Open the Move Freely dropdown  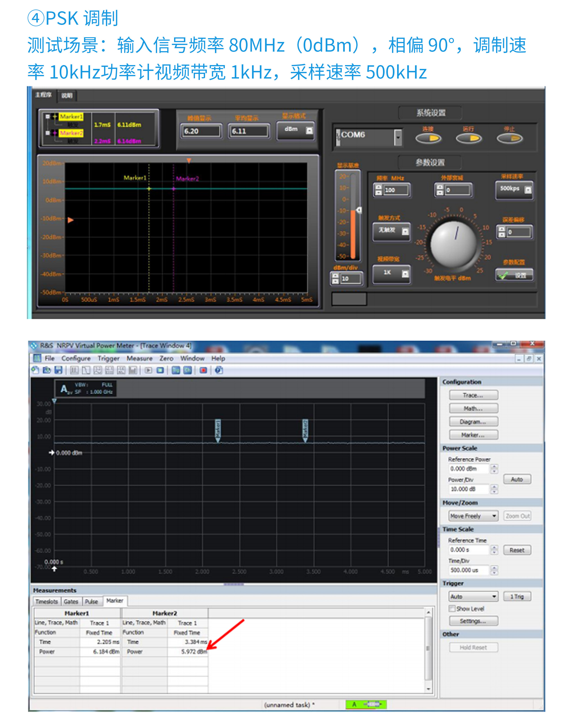[473, 516]
